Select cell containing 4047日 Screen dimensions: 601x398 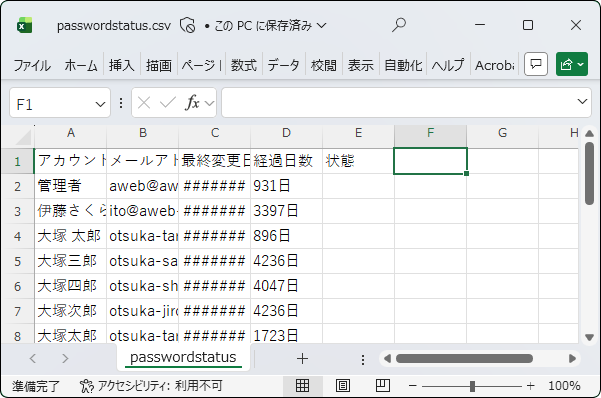286,286
